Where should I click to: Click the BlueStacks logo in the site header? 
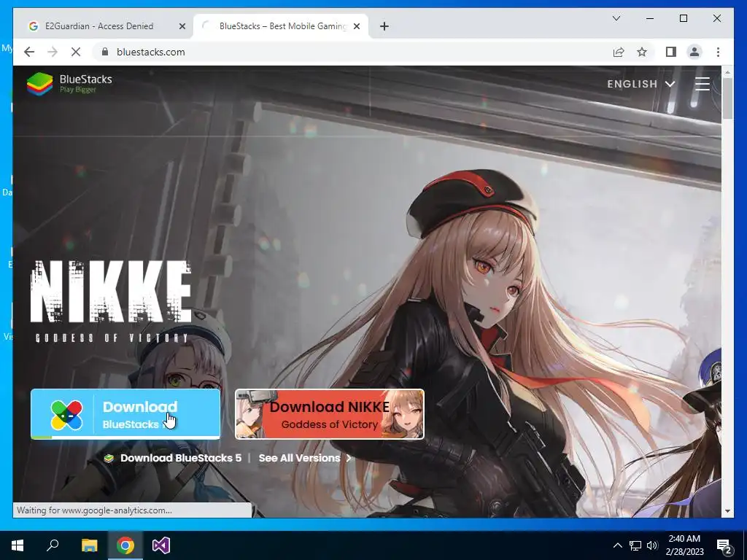point(69,84)
